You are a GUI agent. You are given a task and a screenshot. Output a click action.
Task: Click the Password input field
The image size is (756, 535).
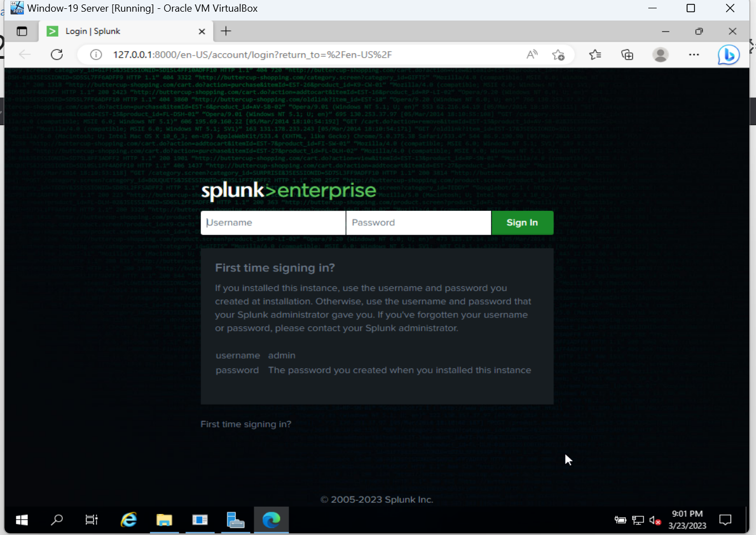pyautogui.click(x=419, y=223)
